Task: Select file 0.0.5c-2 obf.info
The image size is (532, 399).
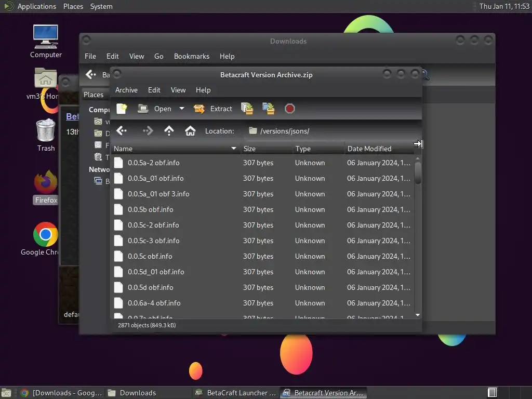Action: click(262, 225)
